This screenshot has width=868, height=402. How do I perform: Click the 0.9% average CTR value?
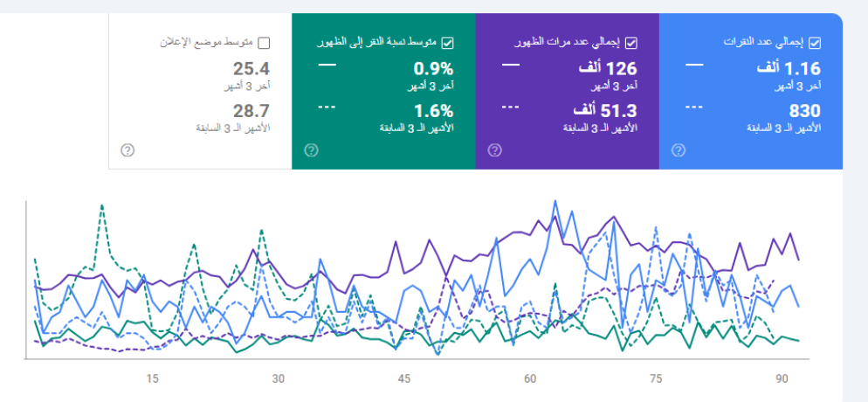click(434, 68)
